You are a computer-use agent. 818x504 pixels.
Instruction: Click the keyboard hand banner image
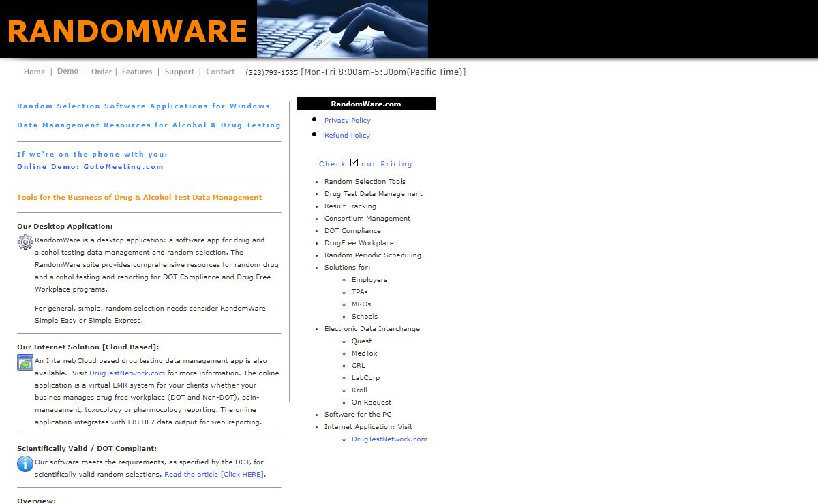point(342,29)
